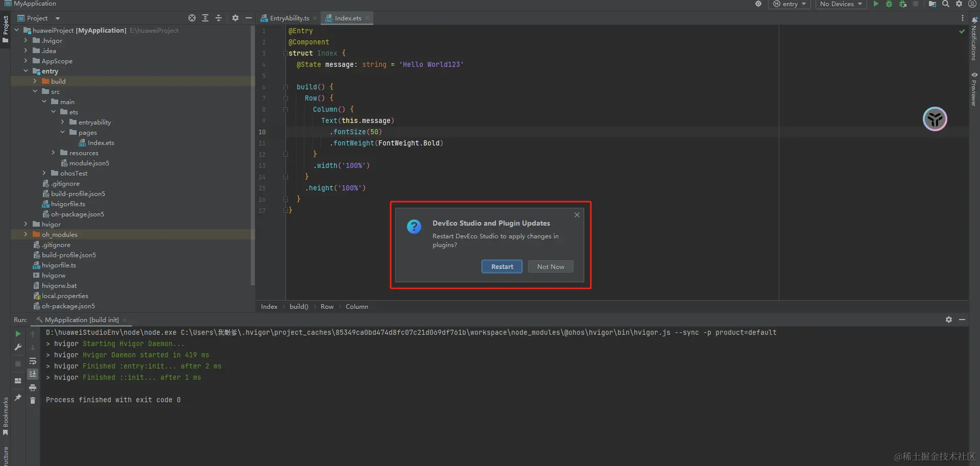This screenshot has height=466, width=980.
Task: Select Column in the breadcrumb bar
Action: tap(356, 307)
